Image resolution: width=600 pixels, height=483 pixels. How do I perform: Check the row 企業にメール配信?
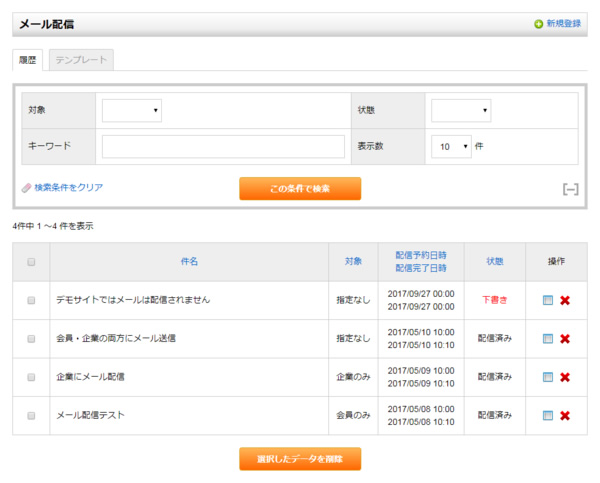31,377
